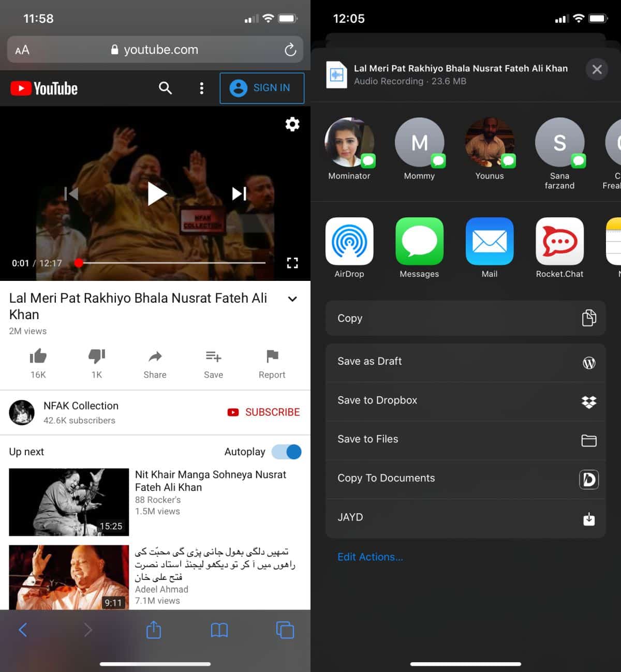Tap the SIGN IN button
The width and height of the screenshot is (621, 672).
click(262, 88)
